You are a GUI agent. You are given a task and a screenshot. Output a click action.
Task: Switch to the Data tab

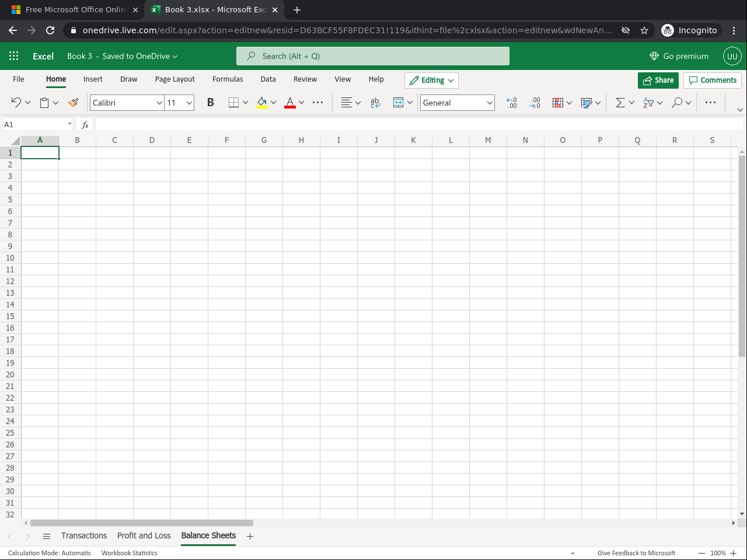[x=268, y=79]
